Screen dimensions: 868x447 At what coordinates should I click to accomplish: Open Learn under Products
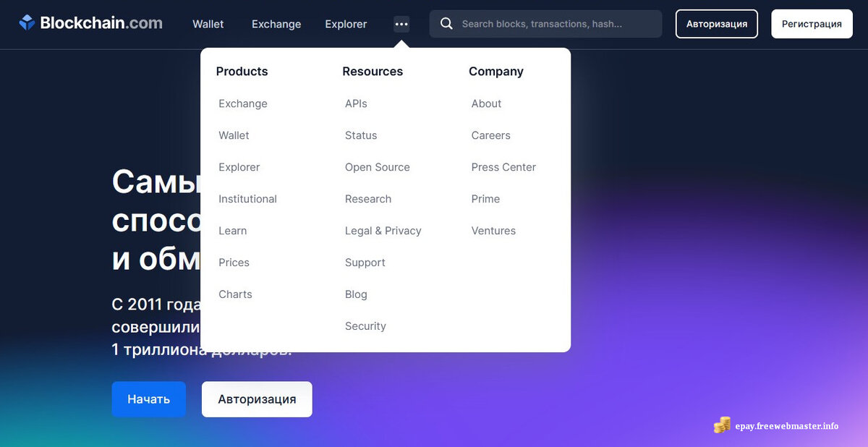click(233, 231)
